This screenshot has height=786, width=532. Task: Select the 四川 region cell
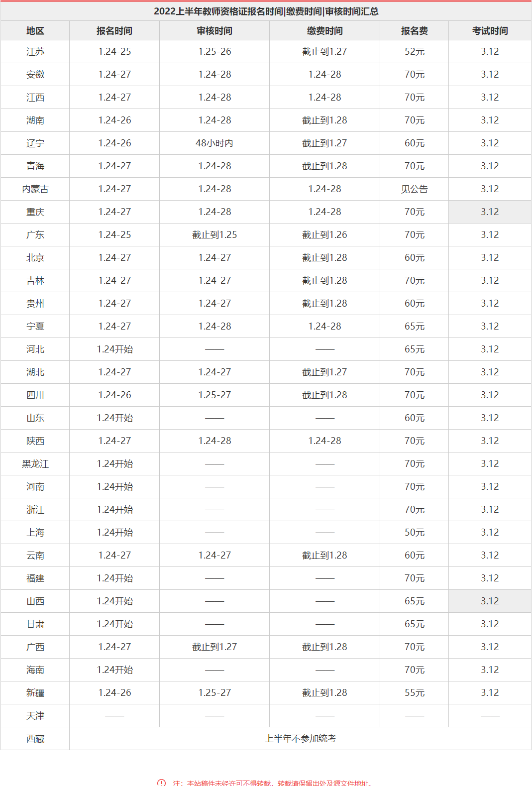pos(35,395)
